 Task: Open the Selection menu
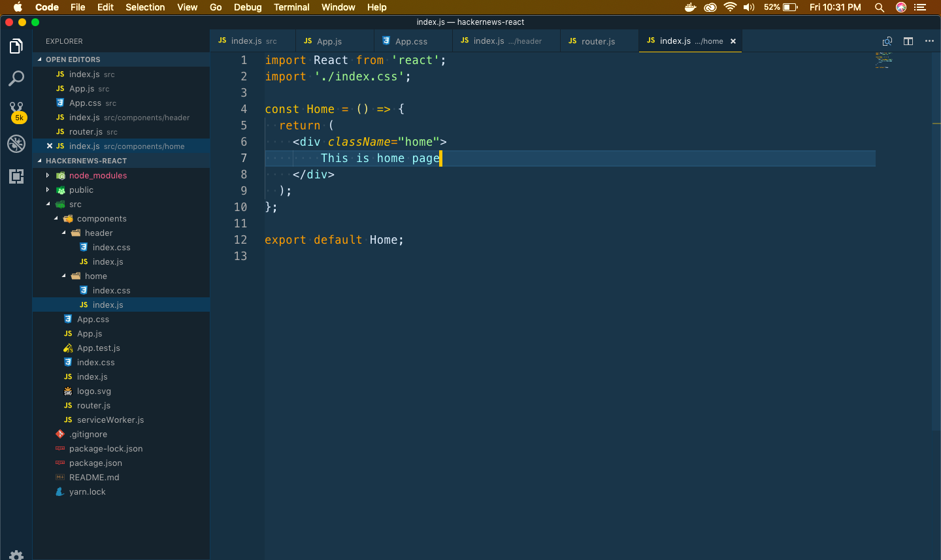coord(145,7)
